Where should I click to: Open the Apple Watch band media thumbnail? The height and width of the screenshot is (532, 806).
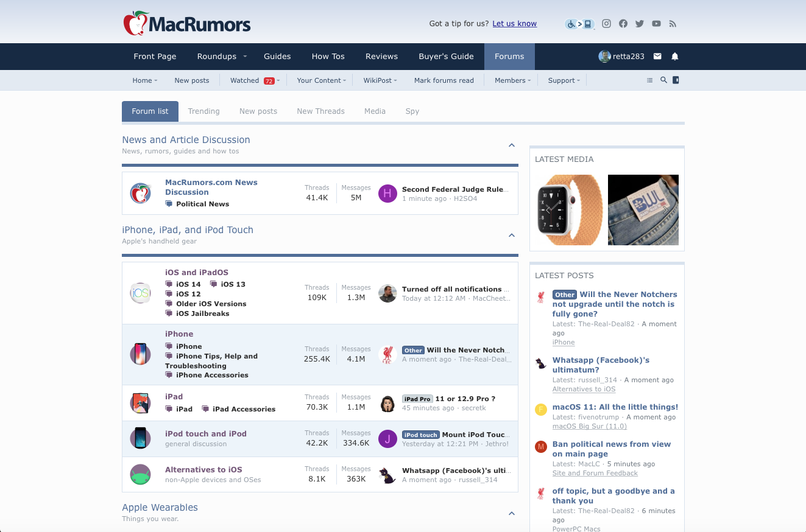569,210
